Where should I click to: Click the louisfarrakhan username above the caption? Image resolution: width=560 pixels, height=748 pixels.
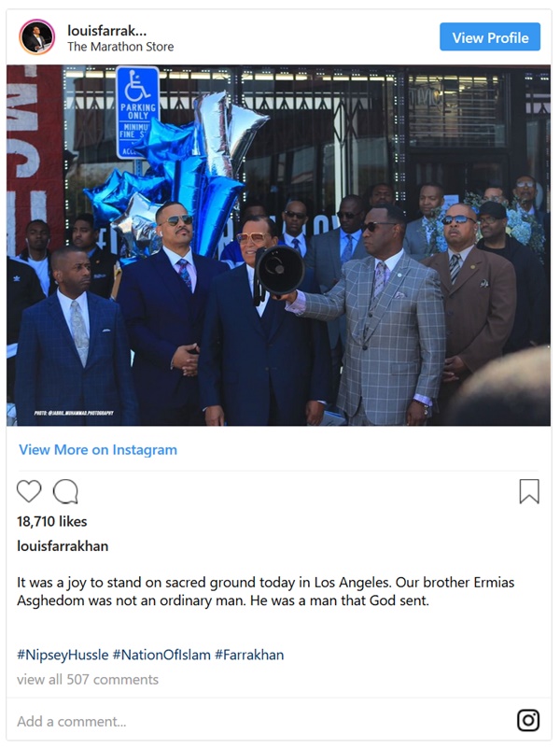63,545
